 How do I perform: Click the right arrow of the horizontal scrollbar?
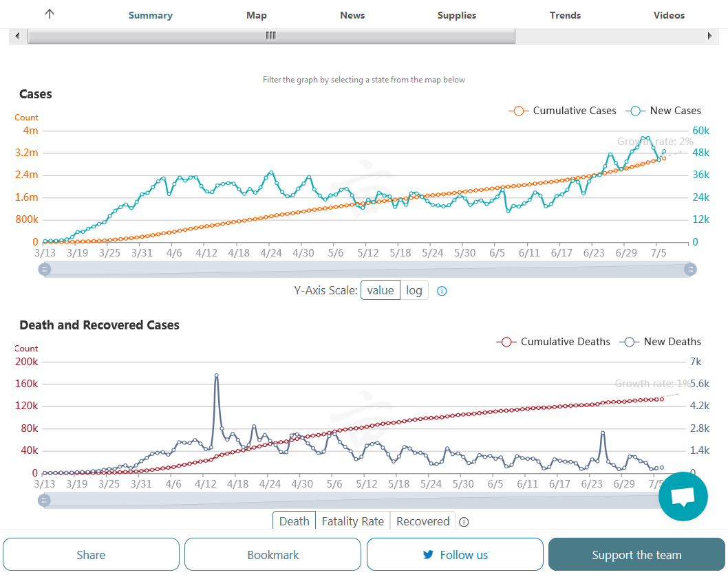[x=709, y=36]
